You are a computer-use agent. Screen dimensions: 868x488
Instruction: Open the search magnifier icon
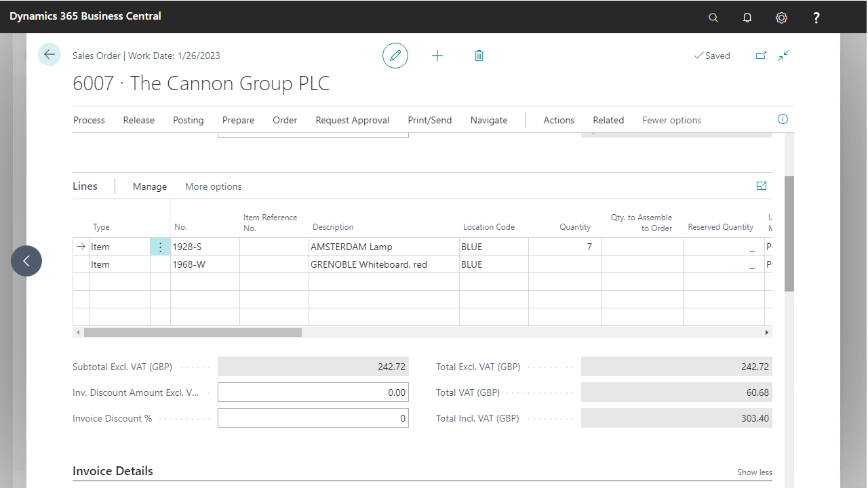(713, 18)
